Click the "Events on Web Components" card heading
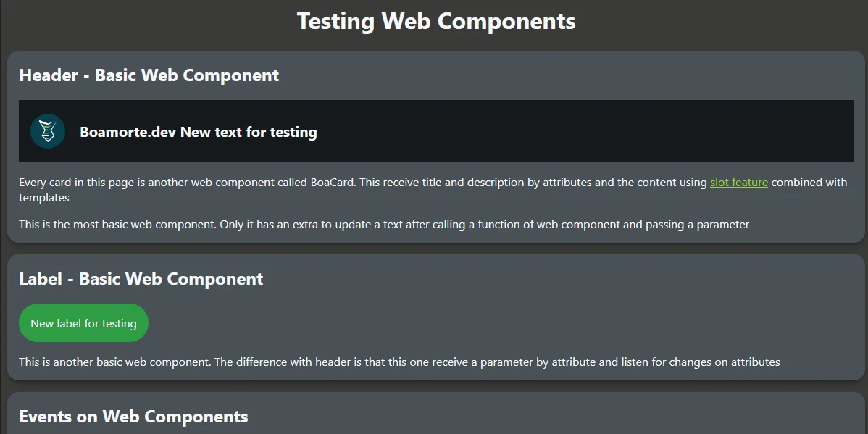Viewport: 868px width, 434px height. [x=133, y=417]
